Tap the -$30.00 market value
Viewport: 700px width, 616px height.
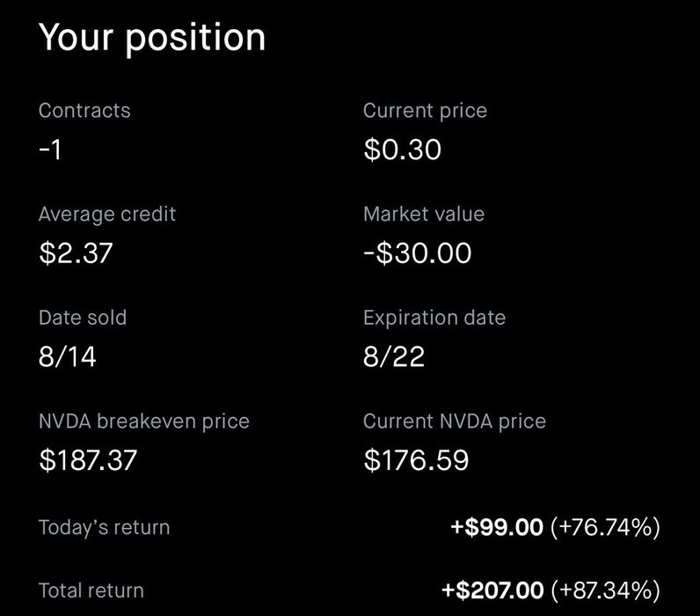[x=418, y=253]
